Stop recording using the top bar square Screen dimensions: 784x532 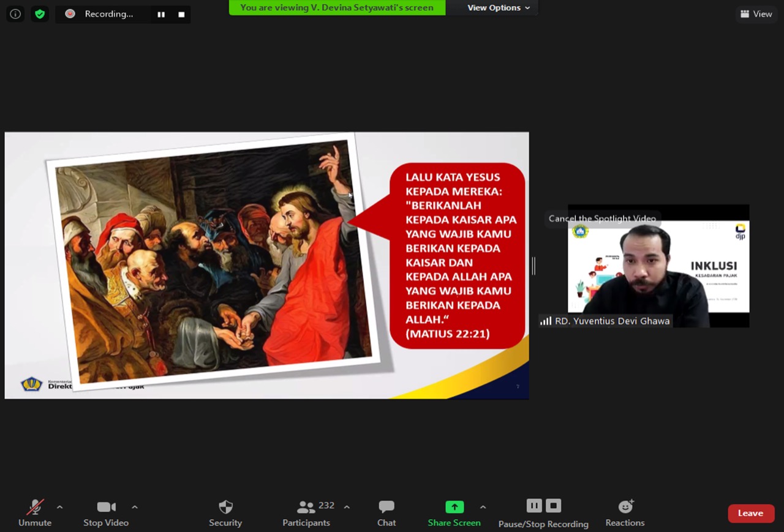[181, 14]
